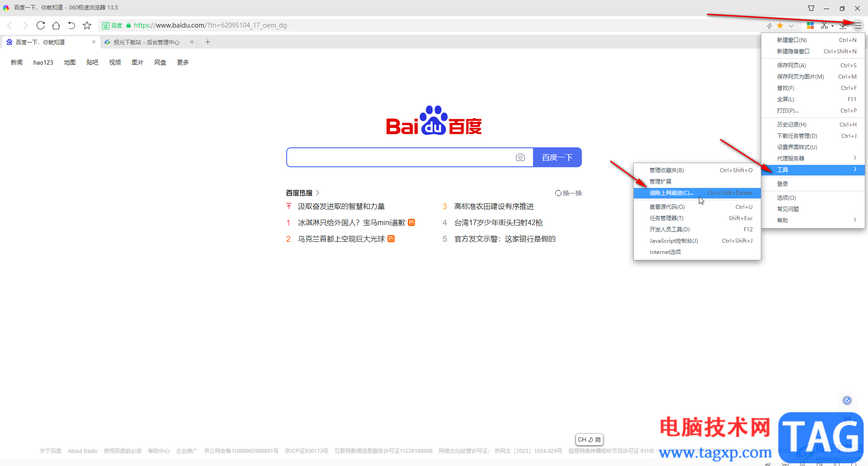Open the 地图 navigation link
This screenshot has width=868, height=466.
point(70,62)
